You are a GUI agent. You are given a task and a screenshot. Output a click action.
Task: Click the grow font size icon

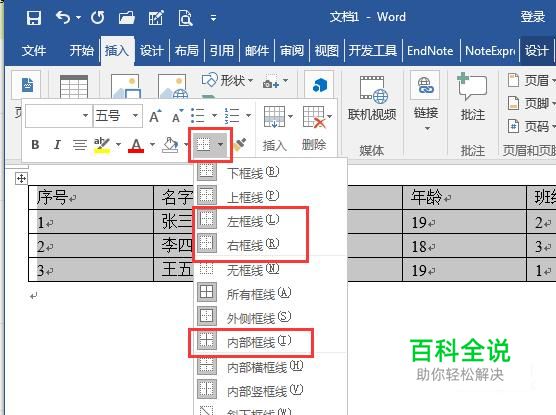pos(155,116)
